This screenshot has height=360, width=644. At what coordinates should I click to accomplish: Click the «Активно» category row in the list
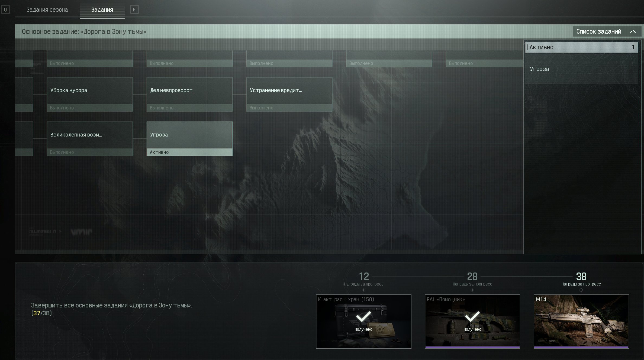[x=581, y=47]
